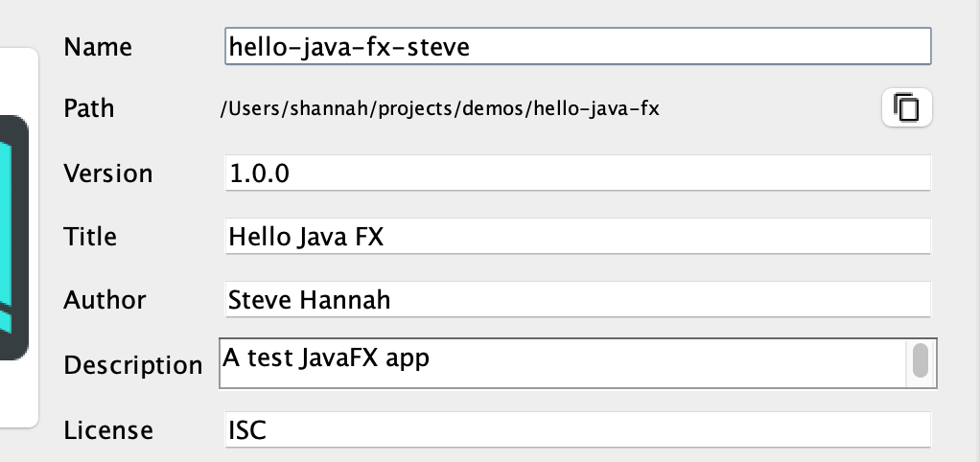Click the hello-java-fx folder name in the path
The width and height of the screenshot is (980, 462).
pos(596,108)
